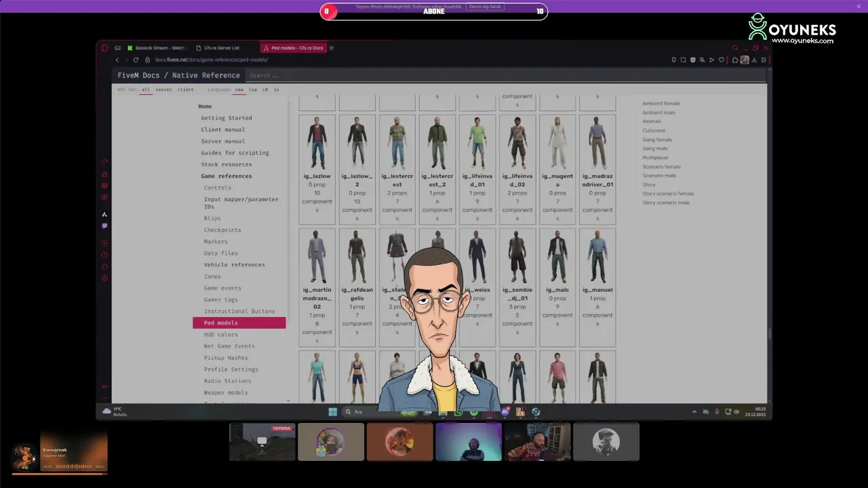Click the ABONE subscriber goal progress bar
Image resolution: width=868 pixels, height=488 pixels.
click(434, 12)
